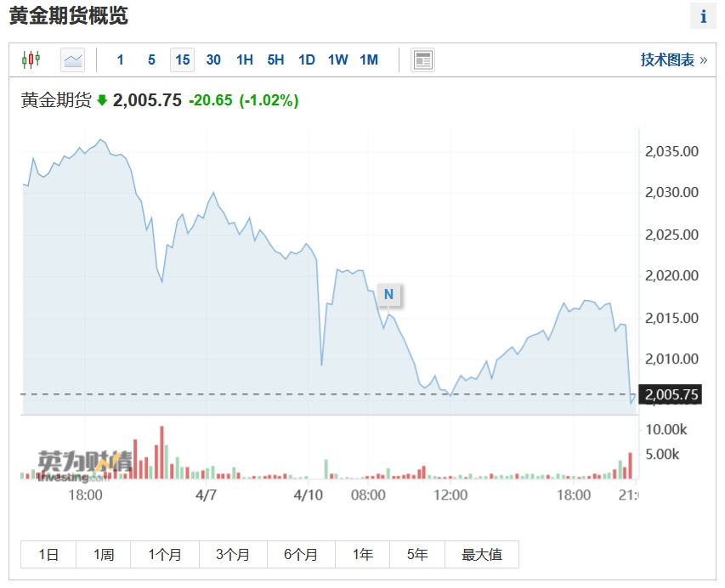725x588 pixels.
Task: Select the 3个月 range tab
Action: click(233, 554)
